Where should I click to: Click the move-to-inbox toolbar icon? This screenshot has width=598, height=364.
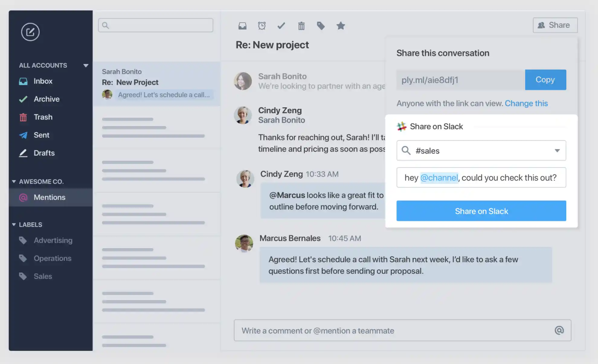242,26
